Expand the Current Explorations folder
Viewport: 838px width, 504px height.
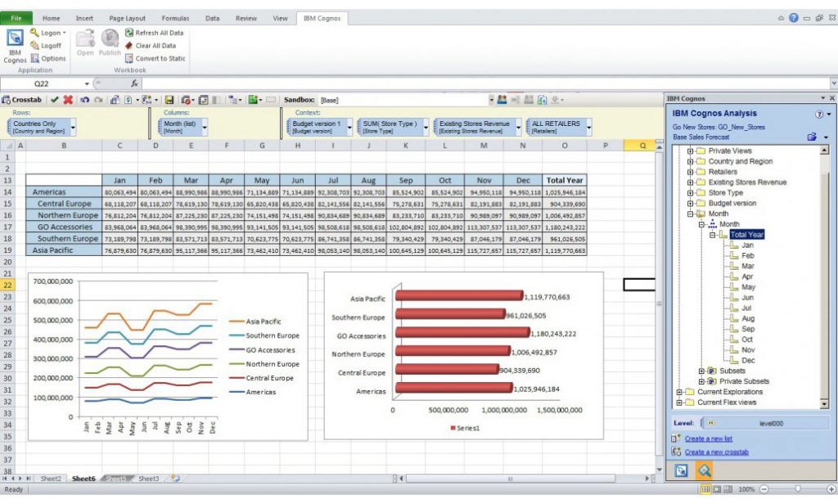679,392
